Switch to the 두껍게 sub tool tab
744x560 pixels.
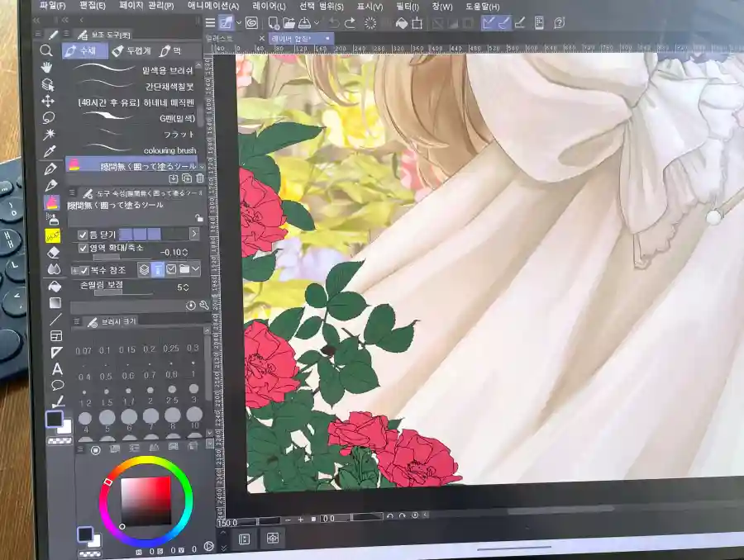(132, 50)
